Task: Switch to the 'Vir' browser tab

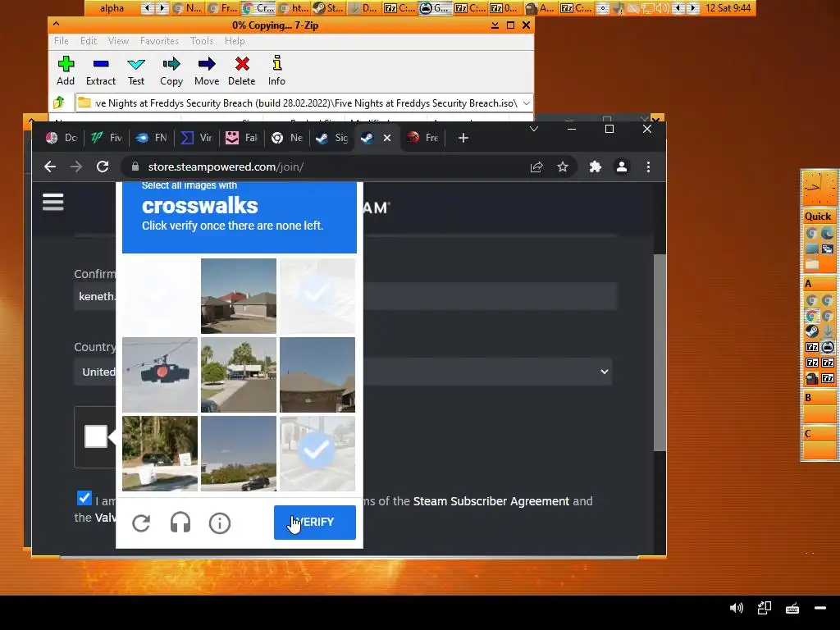Action: tap(196, 138)
